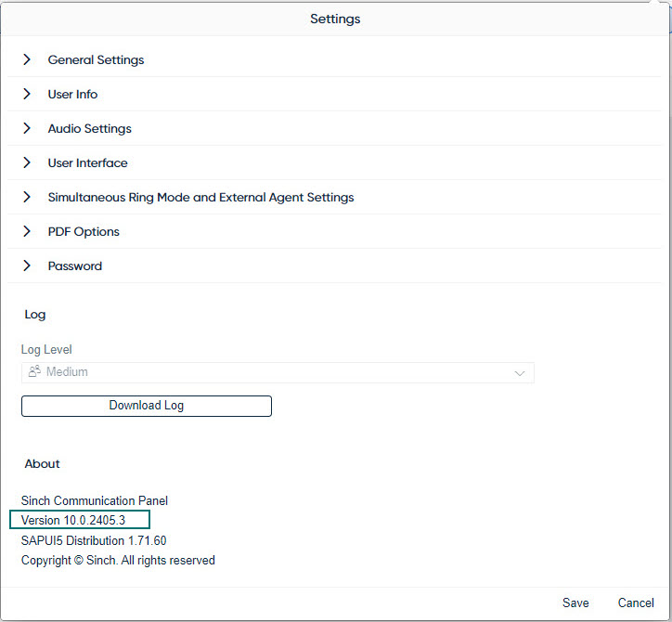Image resolution: width=672 pixels, height=622 pixels.
Task: Open the General Settings section title
Action: [96, 60]
